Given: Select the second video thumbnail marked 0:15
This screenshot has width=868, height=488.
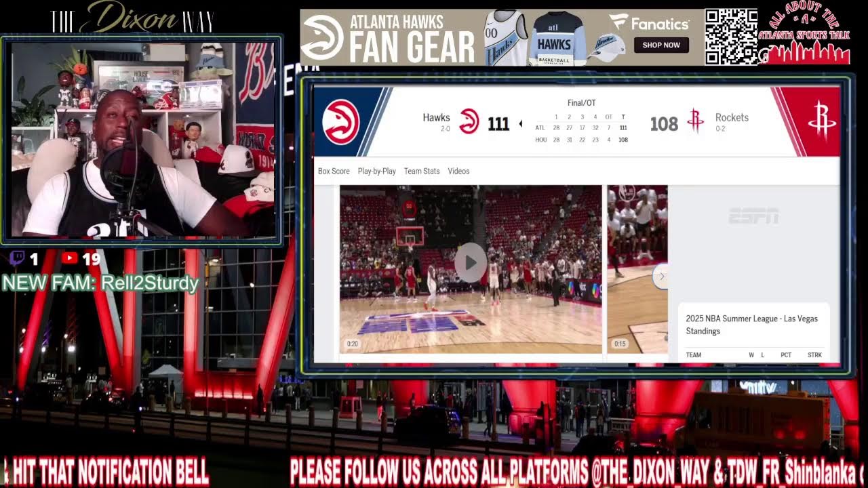Looking at the screenshot, I should click(637, 269).
